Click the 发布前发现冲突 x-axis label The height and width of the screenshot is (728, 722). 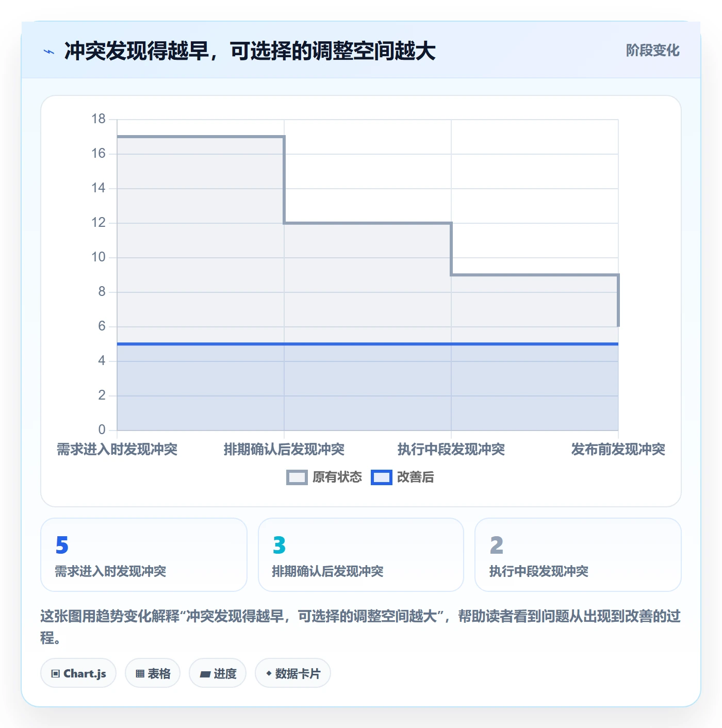click(x=618, y=450)
